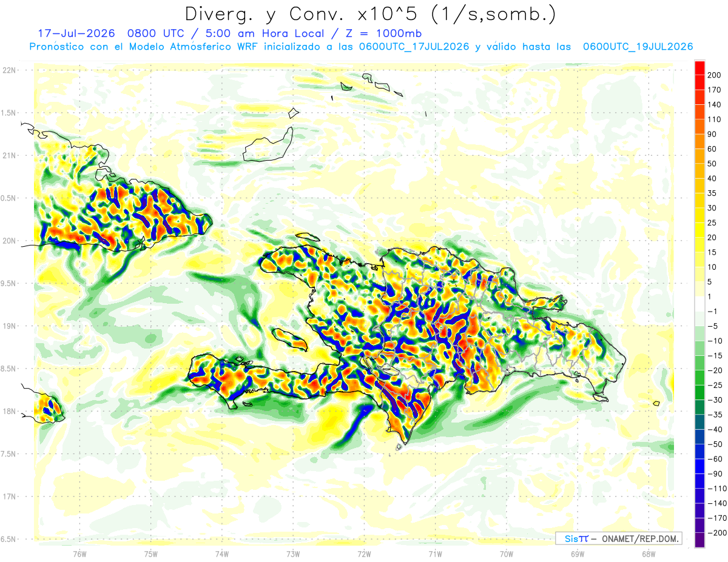Click the colorbar value -25 label

(x=716, y=385)
